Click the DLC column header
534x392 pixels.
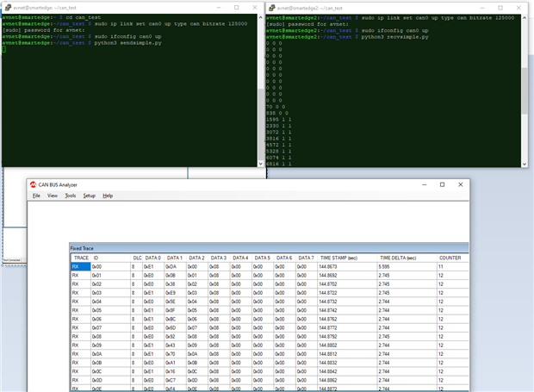pyautogui.click(x=136, y=258)
